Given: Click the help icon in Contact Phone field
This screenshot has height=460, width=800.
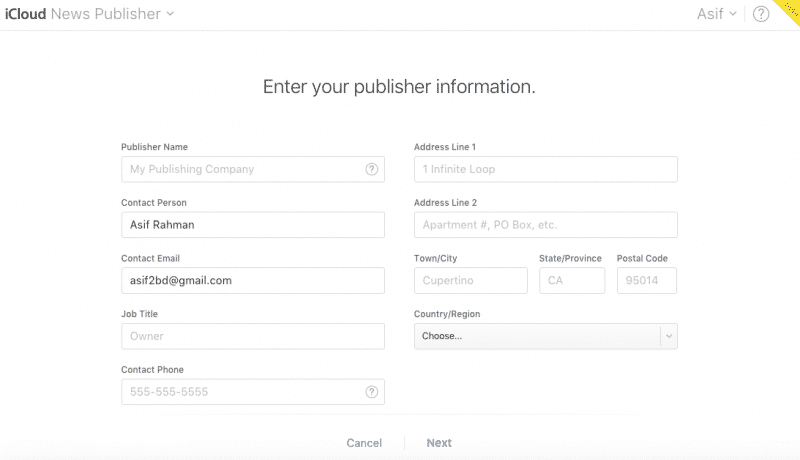Looking at the screenshot, I should [x=372, y=392].
